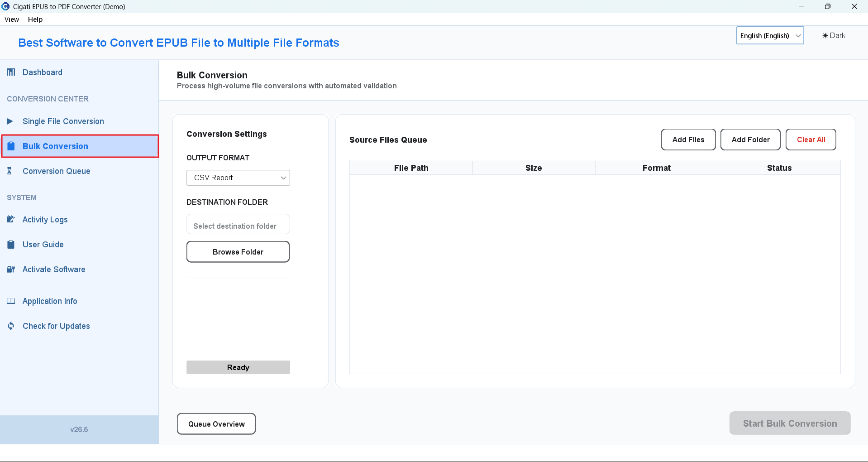Toggle the Dark theme mode
Screen dimensions: 868x462
(834, 35)
